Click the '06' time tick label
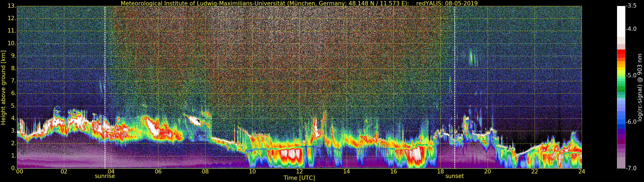Image resolution: width=644 pixels, height=182 pixels. 158,171
